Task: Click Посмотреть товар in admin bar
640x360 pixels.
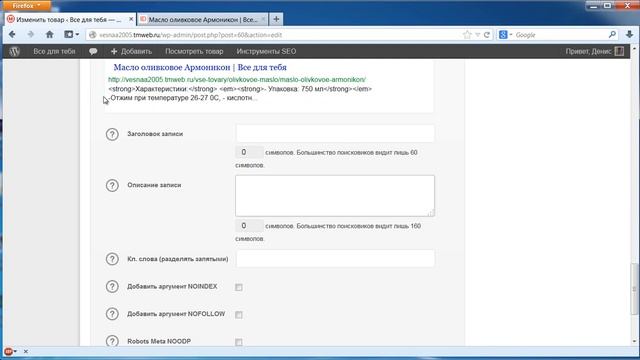Action: [194, 51]
